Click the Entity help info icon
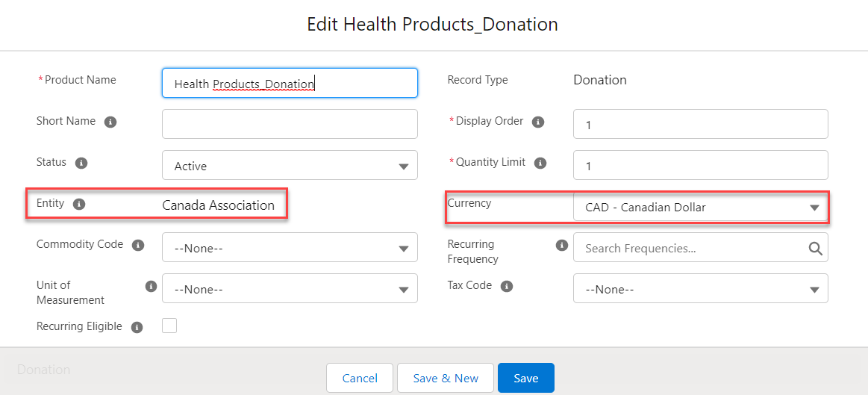 tap(79, 204)
